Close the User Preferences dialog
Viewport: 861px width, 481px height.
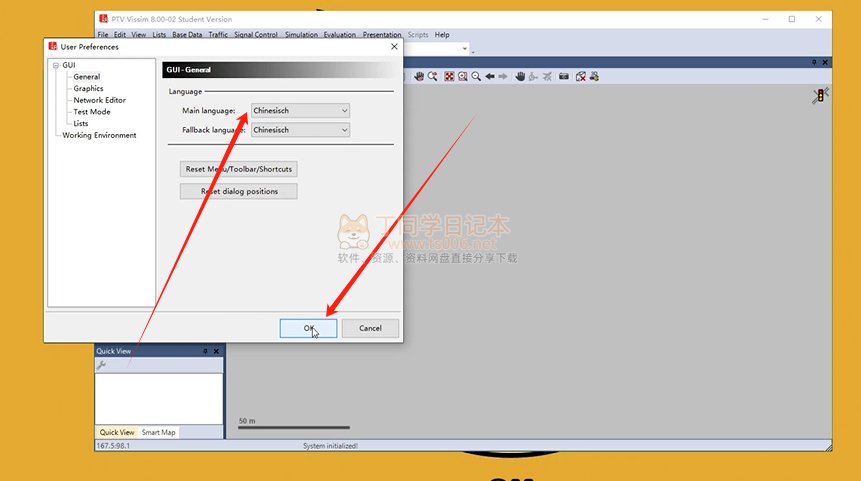coord(394,47)
